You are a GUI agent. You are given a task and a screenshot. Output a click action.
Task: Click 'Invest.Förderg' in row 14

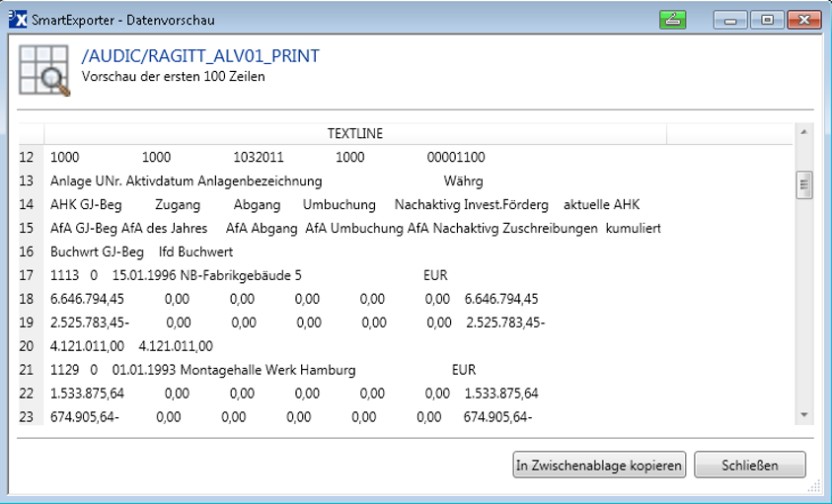point(505,205)
